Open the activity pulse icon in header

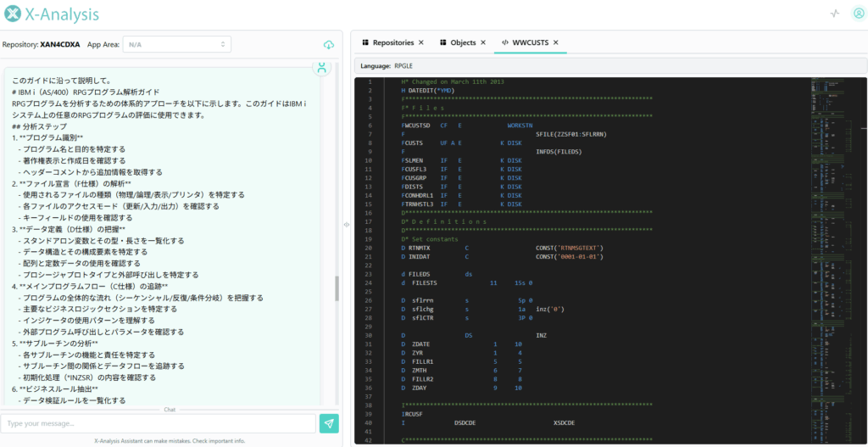tap(835, 14)
